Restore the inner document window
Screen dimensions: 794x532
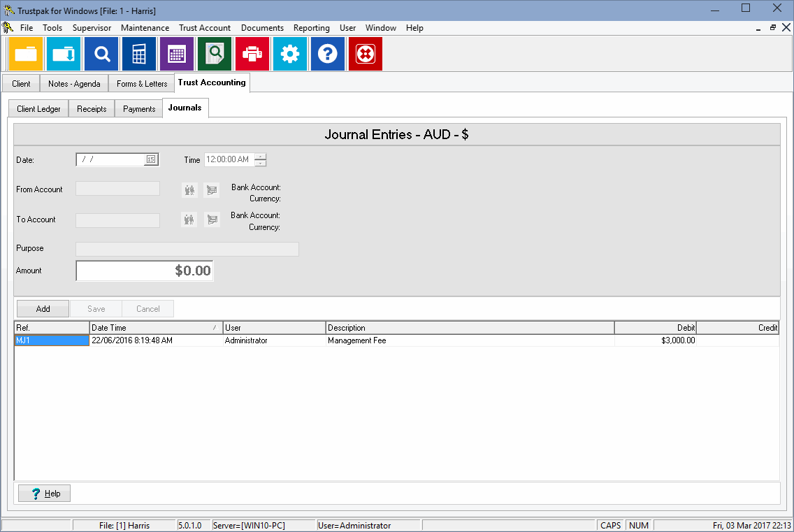pyautogui.click(x=773, y=28)
